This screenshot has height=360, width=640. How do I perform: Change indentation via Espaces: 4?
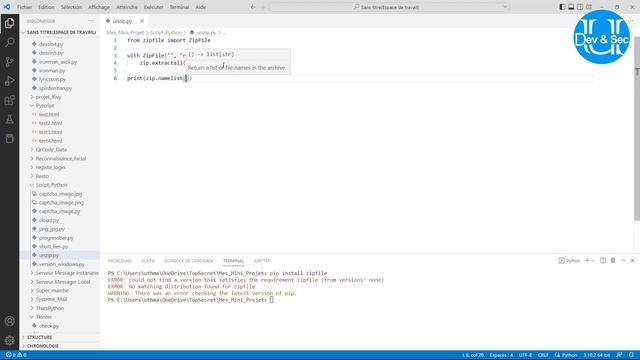tap(501, 355)
